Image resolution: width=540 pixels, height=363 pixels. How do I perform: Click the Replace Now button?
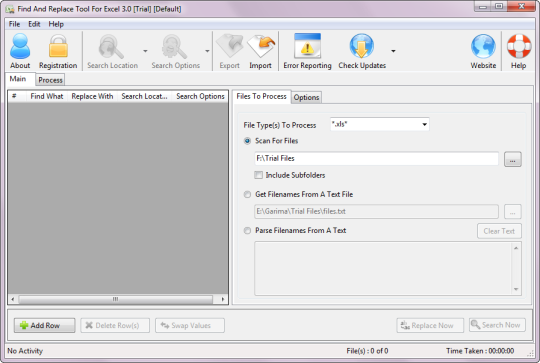(430, 325)
